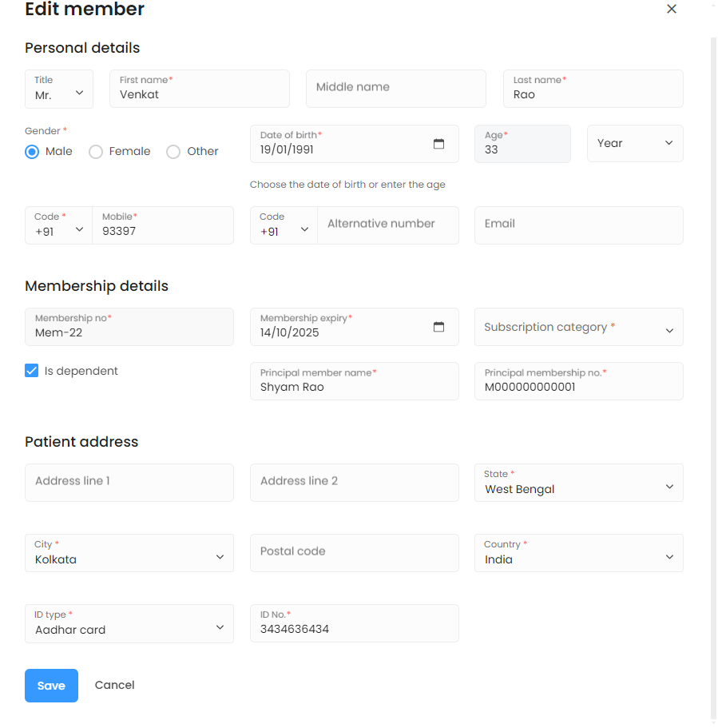Cancel editing the member
Viewport: 718px width, 728px height.
[x=114, y=685]
